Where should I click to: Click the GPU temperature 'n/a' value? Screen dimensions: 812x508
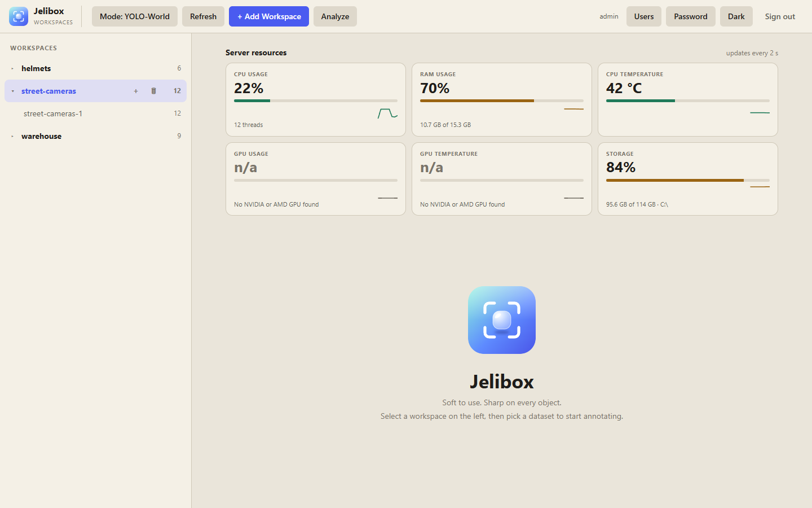[432, 167]
